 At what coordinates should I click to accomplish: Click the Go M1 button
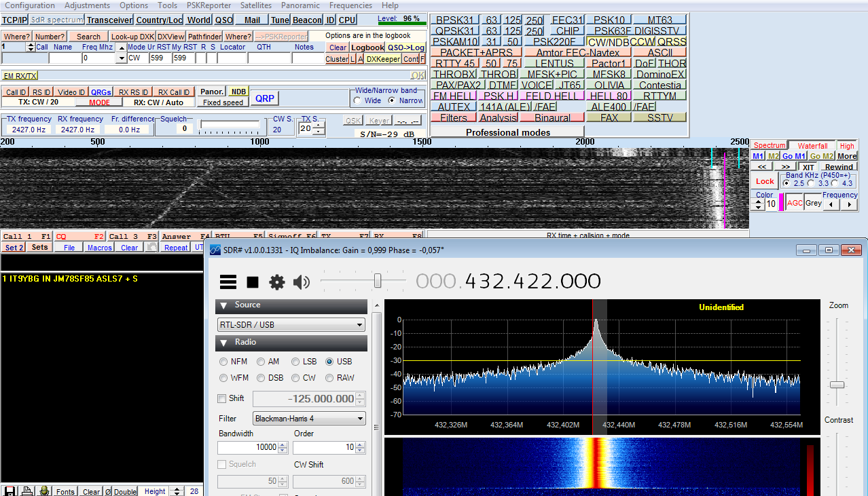click(793, 156)
